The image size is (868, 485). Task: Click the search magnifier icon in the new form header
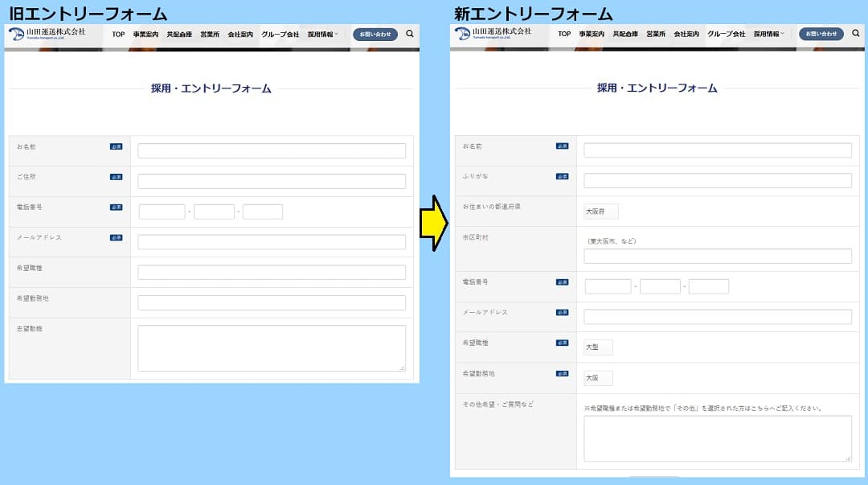click(856, 35)
